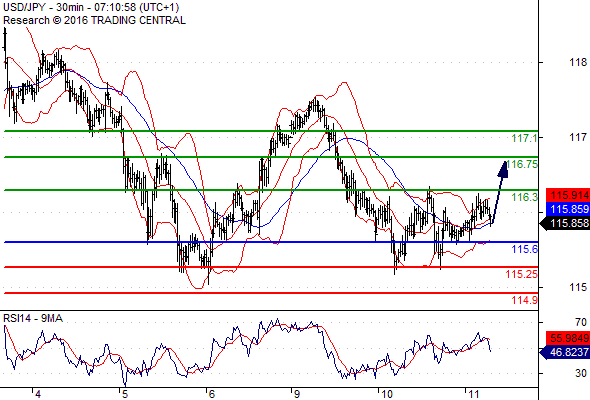Viewport: 590px width, 400px height.
Task: Click date marker 5 on time axis
Action: click(x=125, y=394)
